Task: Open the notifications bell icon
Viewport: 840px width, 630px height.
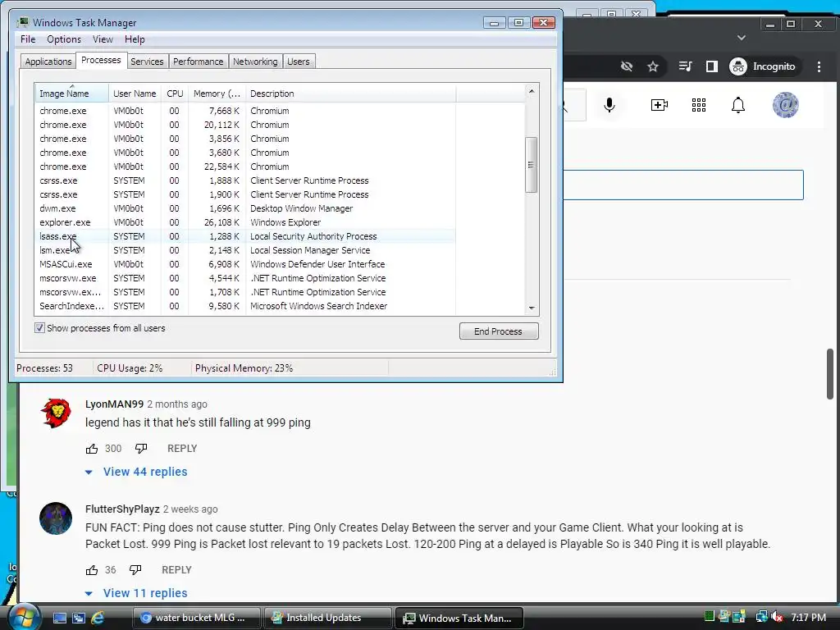Action: tap(738, 105)
